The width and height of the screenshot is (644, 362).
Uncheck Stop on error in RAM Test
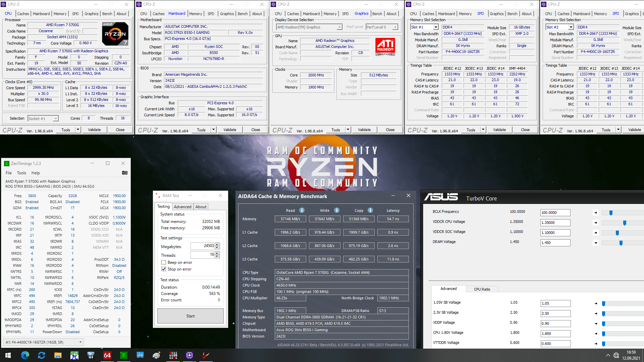point(164,269)
